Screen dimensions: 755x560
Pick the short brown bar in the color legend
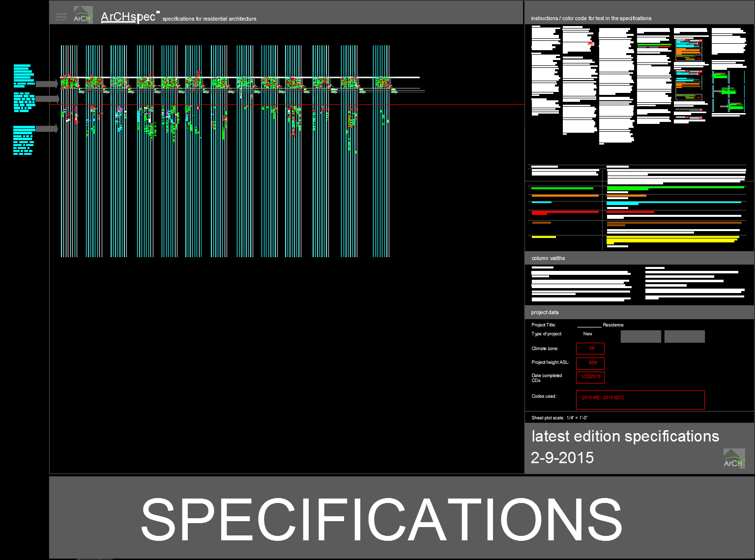coord(541,223)
